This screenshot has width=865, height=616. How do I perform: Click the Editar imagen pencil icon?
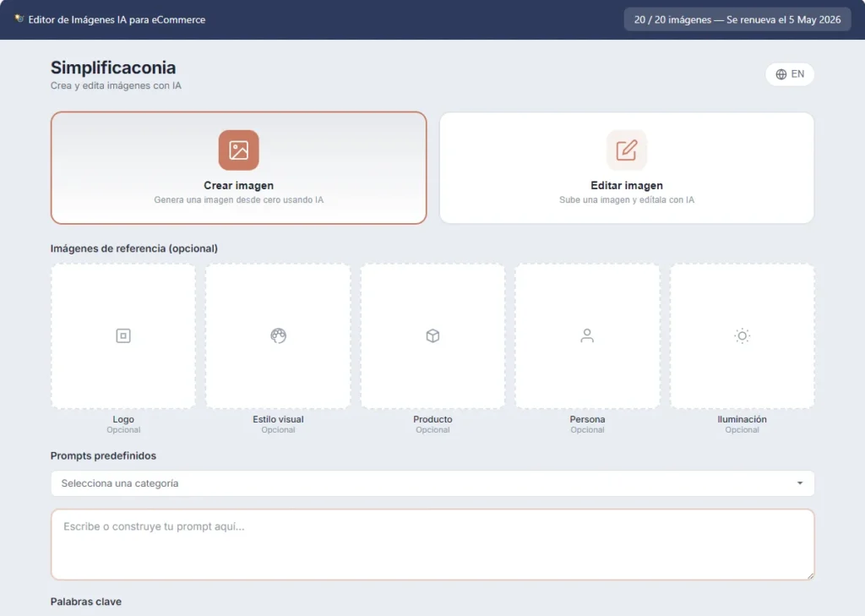pyautogui.click(x=626, y=150)
